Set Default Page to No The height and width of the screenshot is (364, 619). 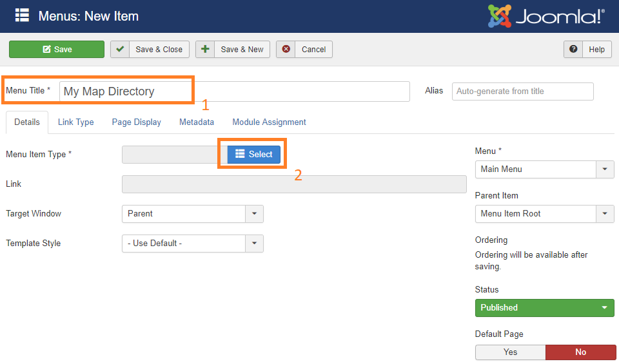[581, 352]
